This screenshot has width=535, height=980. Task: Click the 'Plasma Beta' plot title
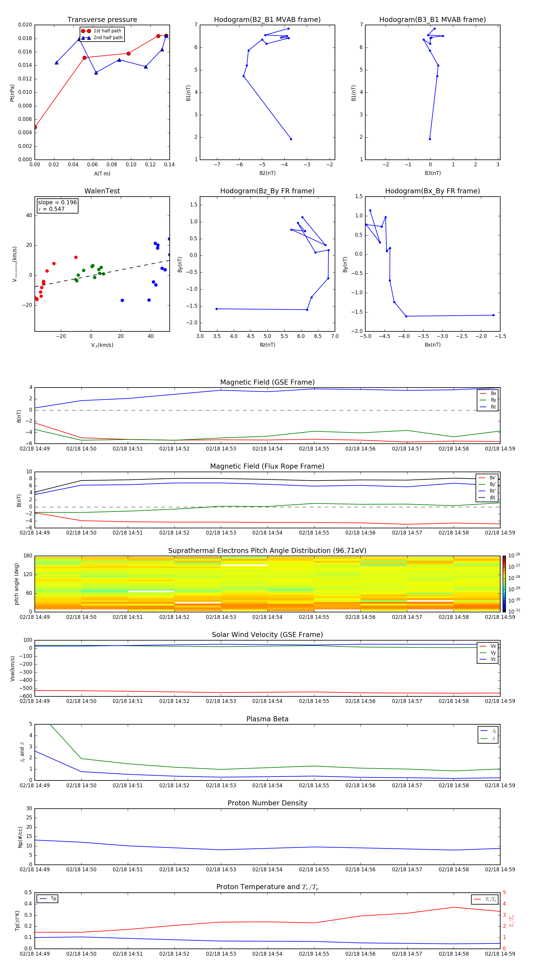coord(267,719)
